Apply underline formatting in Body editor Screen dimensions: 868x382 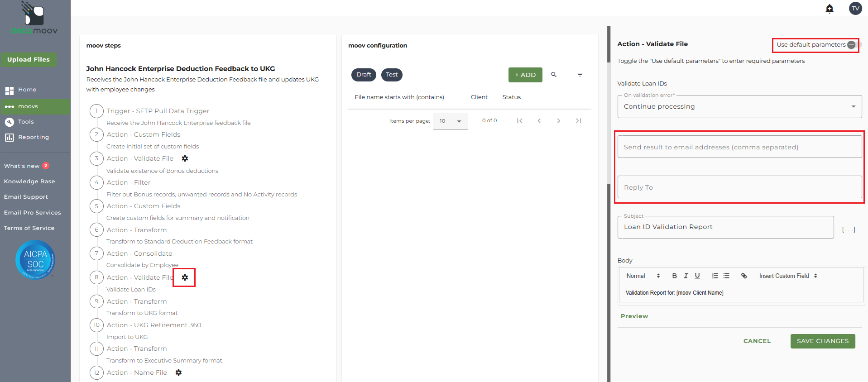(697, 276)
